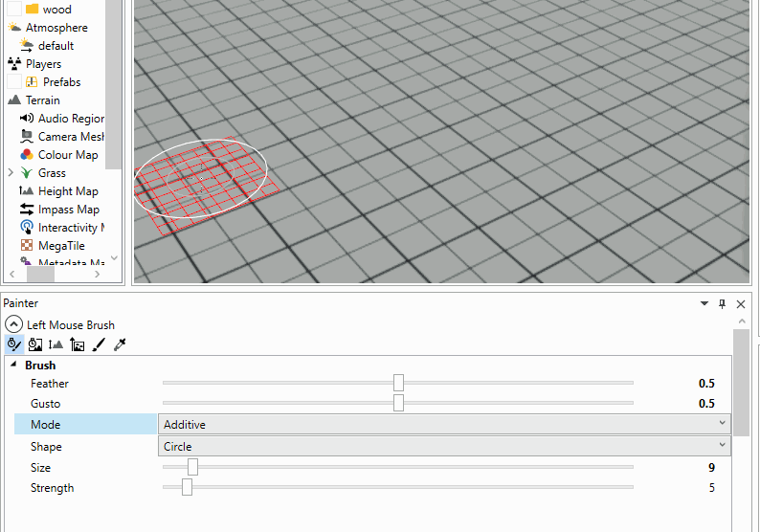
Task: Click the tree horizontal scroll-right arrow
Action: coord(98,275)
